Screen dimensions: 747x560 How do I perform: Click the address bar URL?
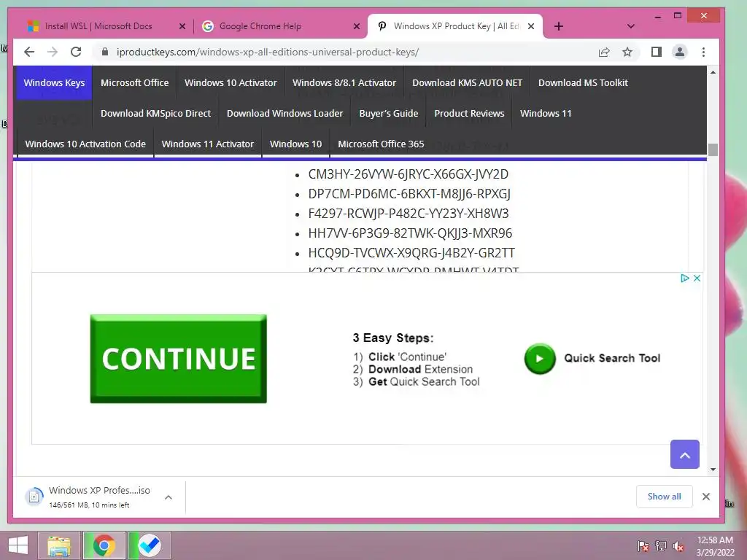pos(268,52)
